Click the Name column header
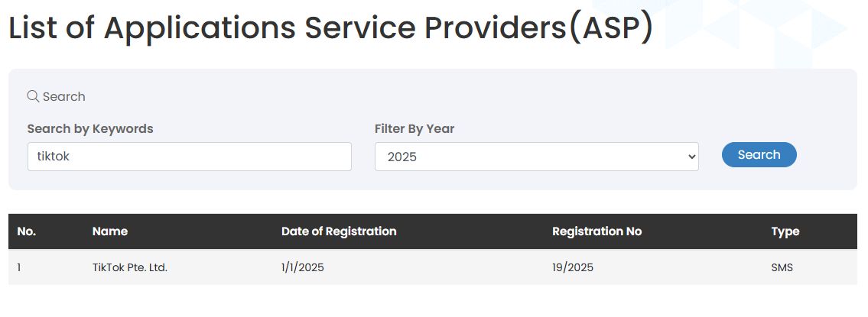Image resolution: width=868 pixels, height=317 pixels. (110, 231)
